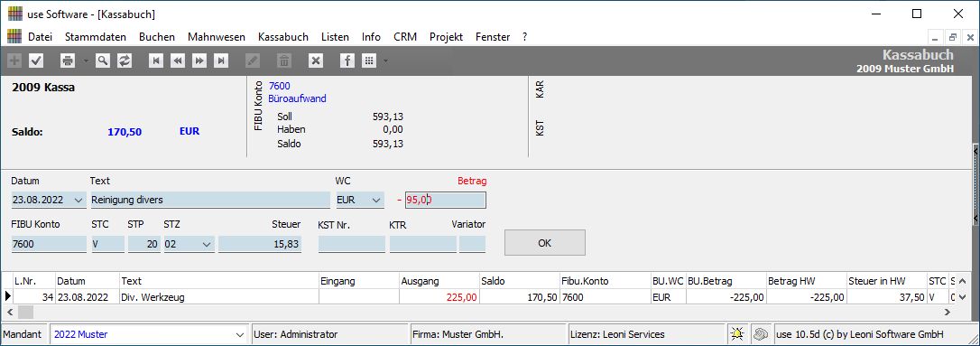Click the greyed-out trash delete icon
980x346 pixels.
pyautogui.click(x=283, y=61)
